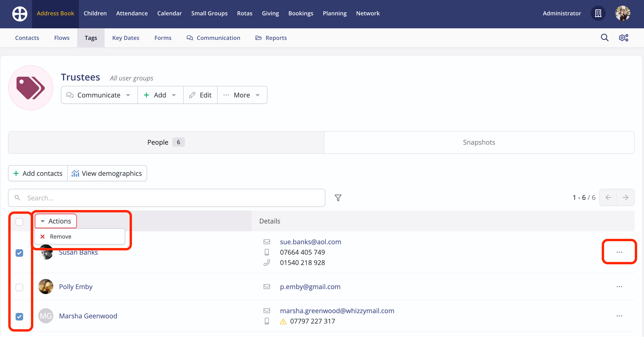
Task: Click the Add contacts button
Action: pyautogui.click(x=37, y=173)
